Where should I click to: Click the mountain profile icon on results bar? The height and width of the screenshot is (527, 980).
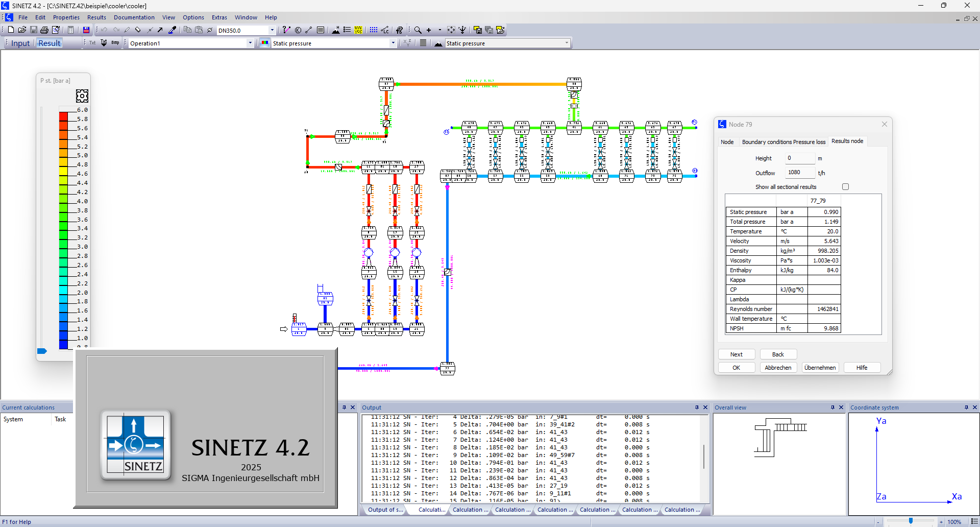click(x=438, y=43)
